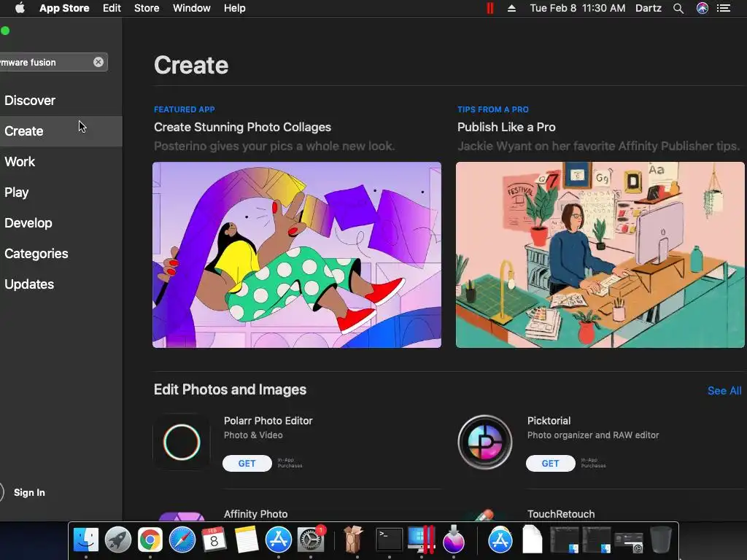This screenshot has width=747, height=560.
Task: Click the green window zoom button
Action: [x=5, y=31]
